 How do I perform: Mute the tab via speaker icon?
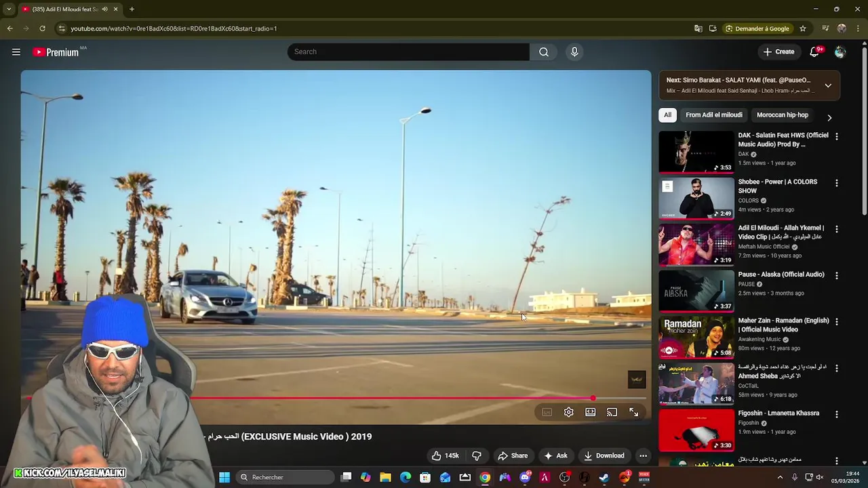pos(104,9)
